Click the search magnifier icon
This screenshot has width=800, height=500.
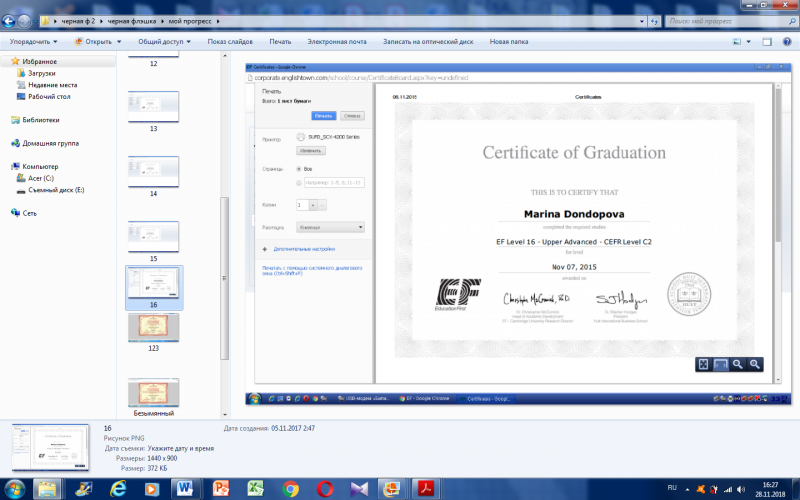[x=792, y=21]
